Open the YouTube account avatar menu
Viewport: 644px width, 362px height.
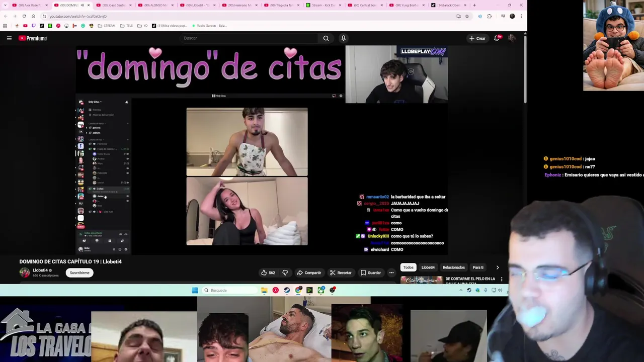(512, 38)
